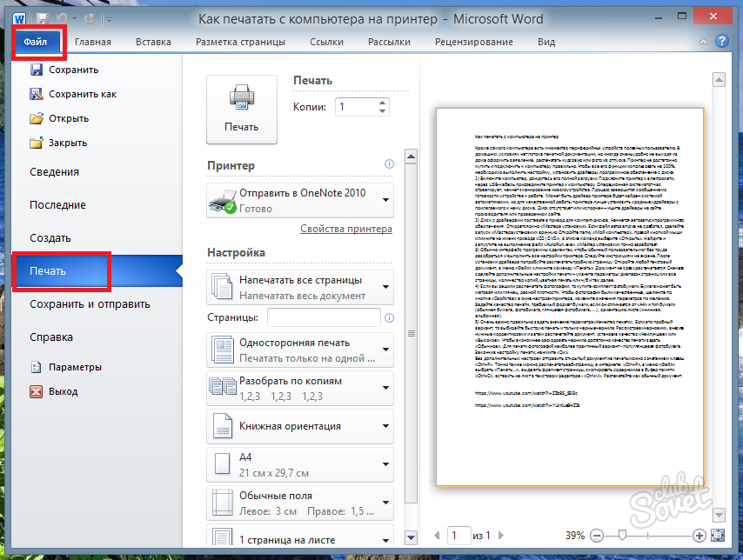Switch to the Главная ribbon tab
This screenshot has height=560, width=743.
point(92,42)
